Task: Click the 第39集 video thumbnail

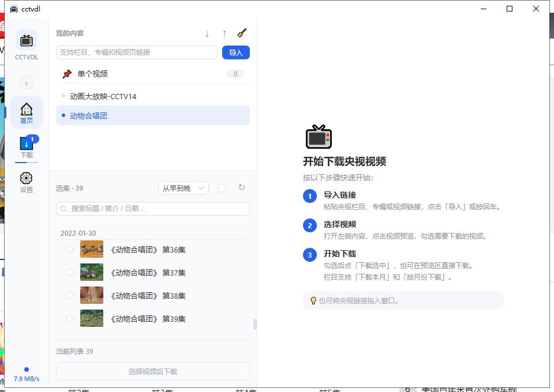Action: tap(92, 318)
